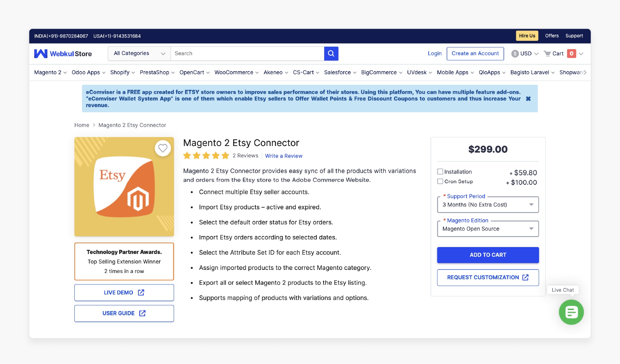Click the USD currency dollar icon

coord(515,54)
